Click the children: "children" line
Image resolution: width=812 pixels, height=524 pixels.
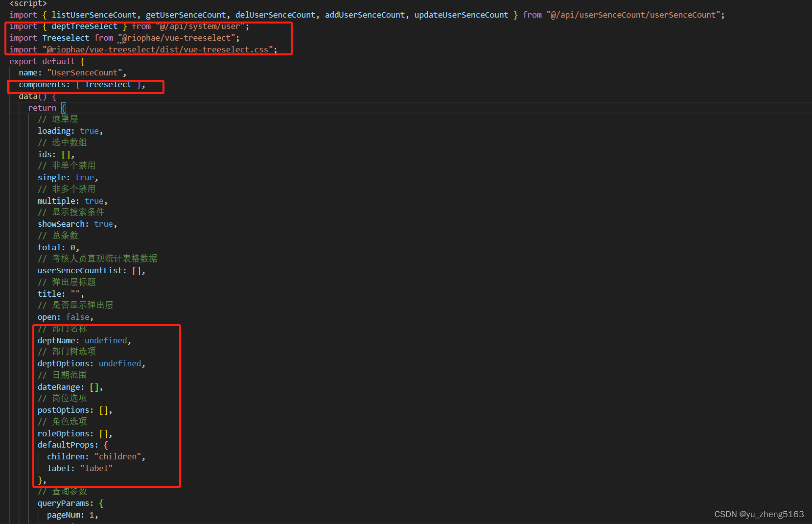pyautogui.click(x=96, y=457)
